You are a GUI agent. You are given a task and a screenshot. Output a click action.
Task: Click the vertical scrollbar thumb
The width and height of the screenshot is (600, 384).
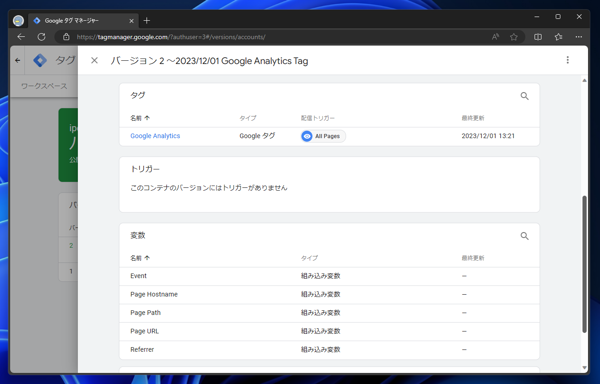pos(584,264)
